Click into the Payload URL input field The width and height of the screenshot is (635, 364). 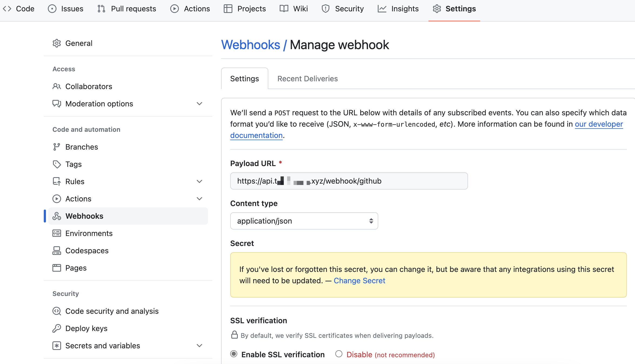[349, 181]
